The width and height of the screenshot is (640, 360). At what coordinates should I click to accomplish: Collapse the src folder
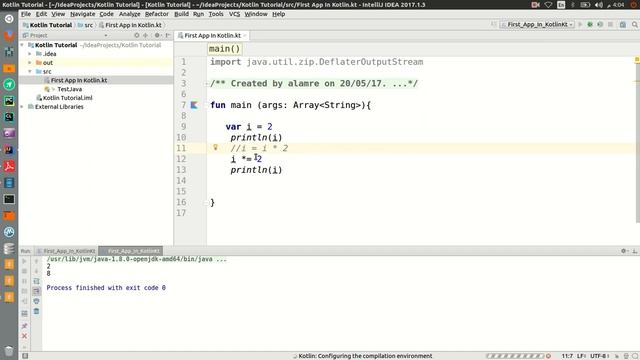tap(30, 71)
